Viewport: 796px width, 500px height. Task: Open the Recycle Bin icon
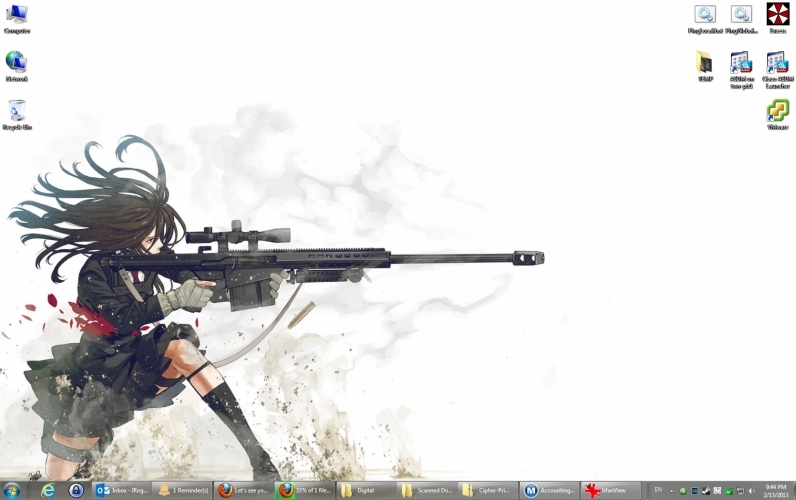pyautogui.click(x=17, y=115)
